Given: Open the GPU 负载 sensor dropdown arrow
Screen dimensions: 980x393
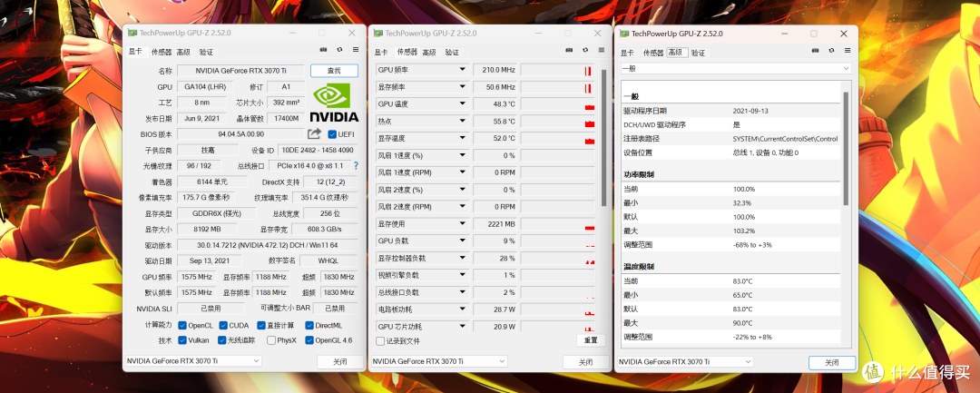Looking at the screenshot, I should 463,241.
